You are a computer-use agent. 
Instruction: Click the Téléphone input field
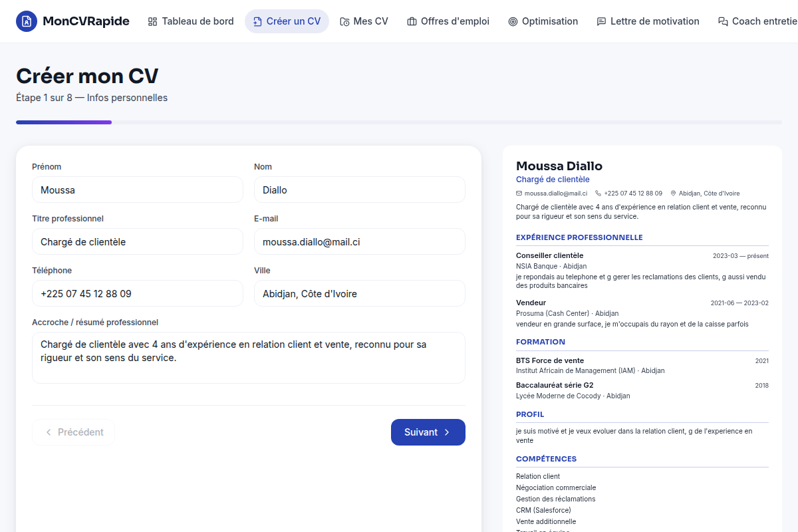tap(138, 293)
